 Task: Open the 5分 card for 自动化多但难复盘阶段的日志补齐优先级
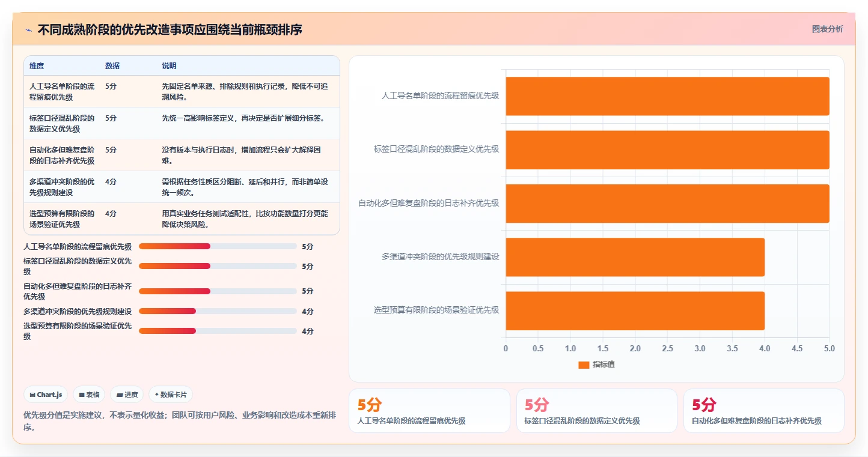point(764,411)
